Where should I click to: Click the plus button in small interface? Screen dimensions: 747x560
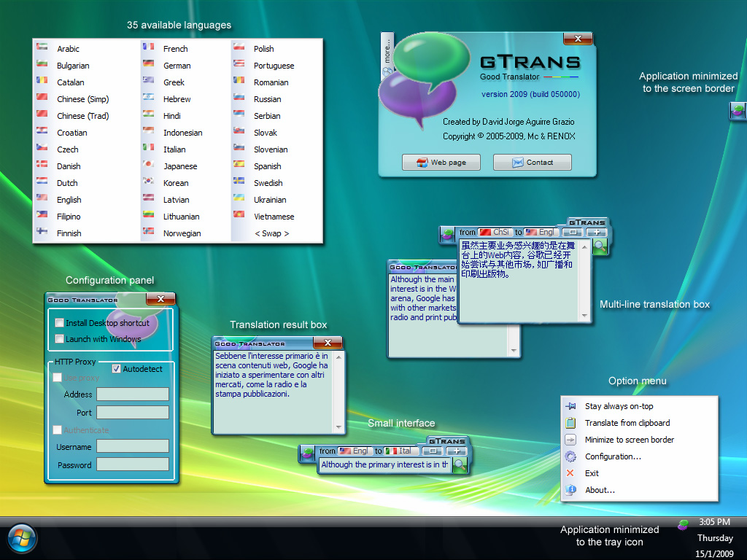[457, 451]
